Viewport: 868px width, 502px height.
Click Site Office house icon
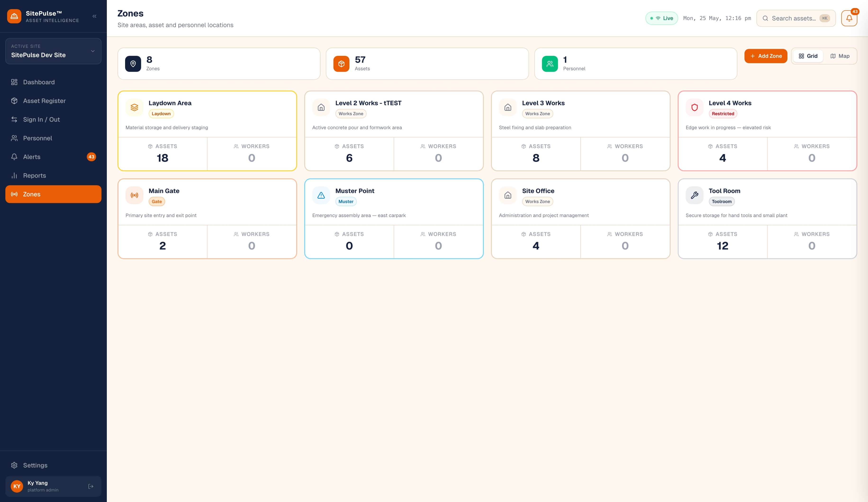pos(508,195)
